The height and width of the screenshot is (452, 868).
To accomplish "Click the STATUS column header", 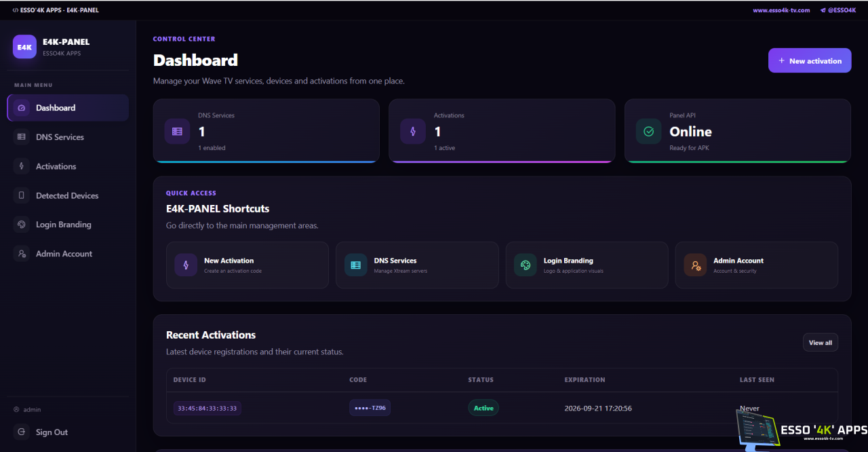I will click(481, 380).
